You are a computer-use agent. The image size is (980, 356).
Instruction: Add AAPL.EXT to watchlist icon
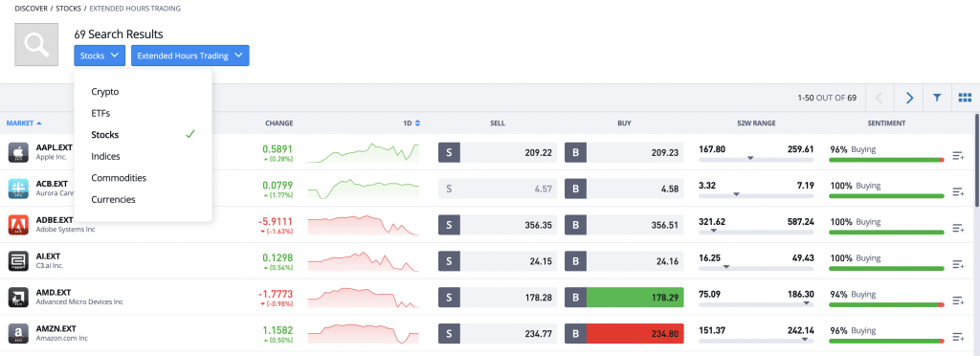[958, 156]
